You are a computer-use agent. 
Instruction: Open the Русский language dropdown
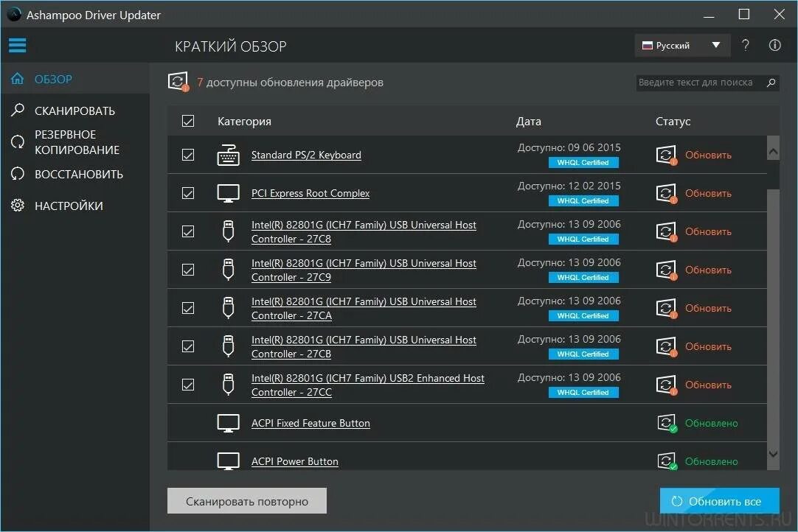tap(682, 45)
